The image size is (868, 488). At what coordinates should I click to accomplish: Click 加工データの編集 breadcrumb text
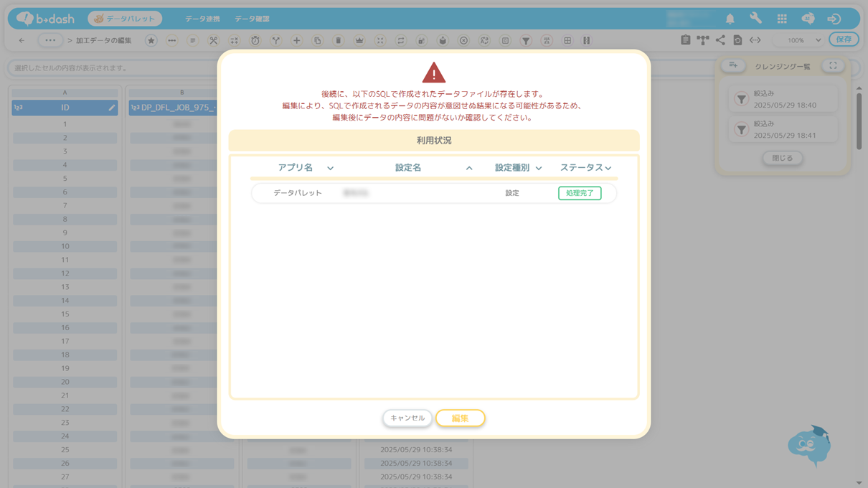click(104, 40)
